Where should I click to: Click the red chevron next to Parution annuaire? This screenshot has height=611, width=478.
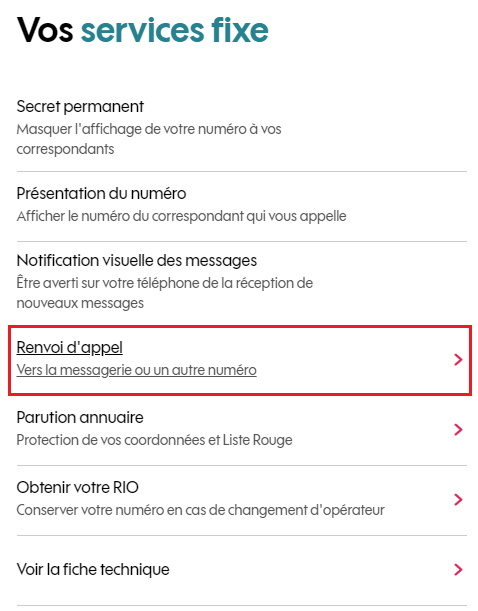point(458,429)
